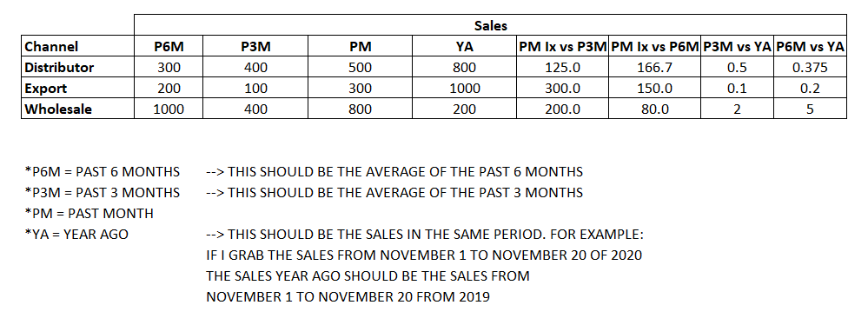Click the Channel column header cell
The width and height of the screenshot is (868, 325).
(78, 47)
